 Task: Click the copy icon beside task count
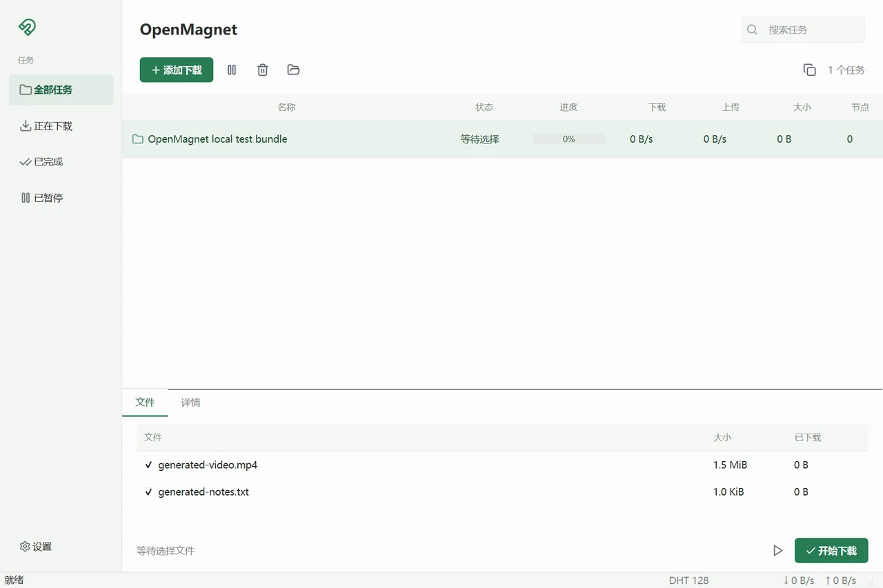click(x=810, y=70)
